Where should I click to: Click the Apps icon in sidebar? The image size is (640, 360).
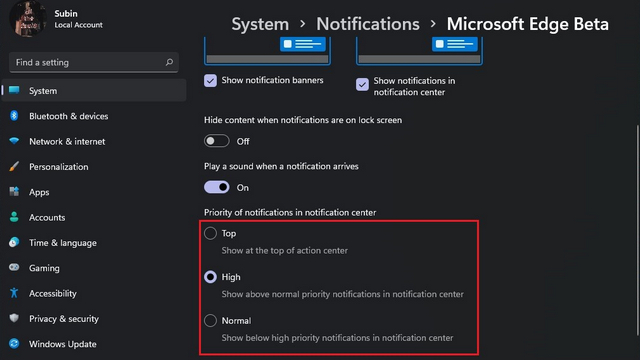point(14,191)
